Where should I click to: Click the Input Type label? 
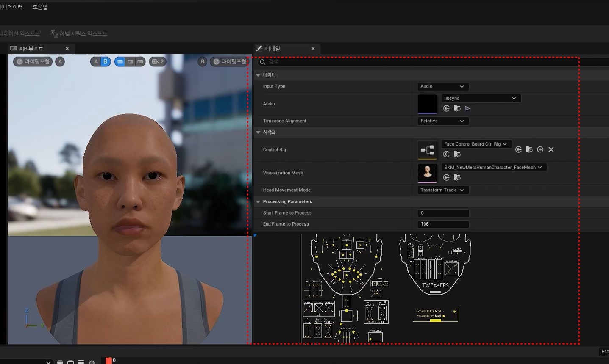click(274, 86)
